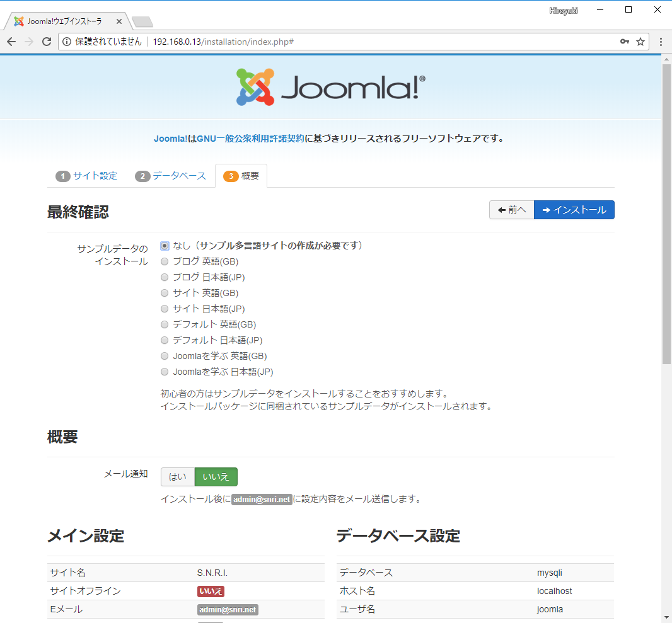The image size is (672, 623).
Task: Select the なし sample data option
Action: tap(165, 246)
